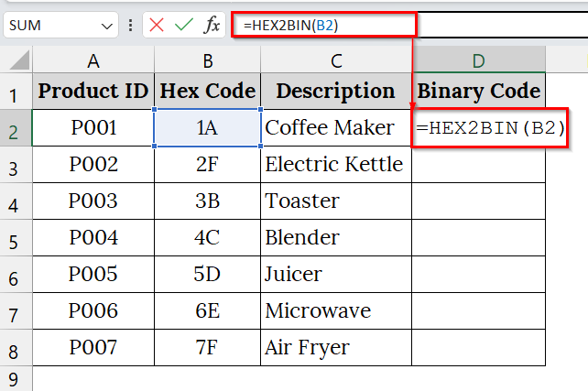This screenshot has height=391, width=588.
Task: Select column A header
Action: tap(93, 60)
